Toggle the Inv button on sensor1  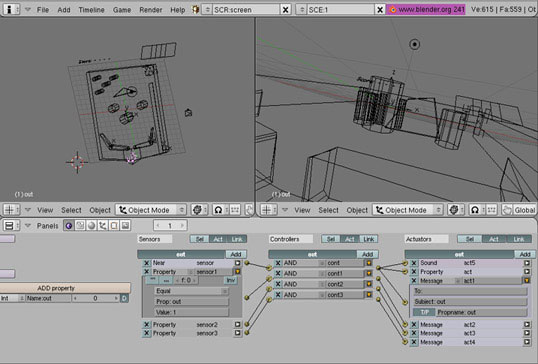click(x=231, y=280)
